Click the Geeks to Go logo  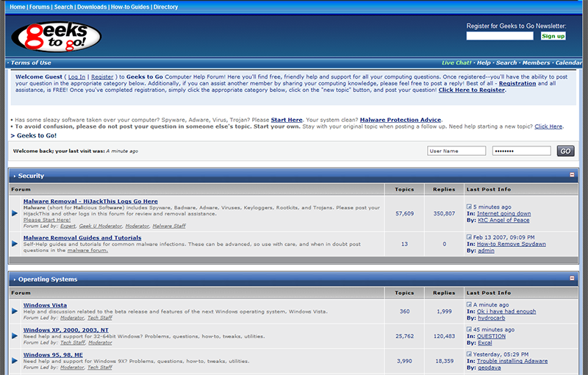coord(57,37)
